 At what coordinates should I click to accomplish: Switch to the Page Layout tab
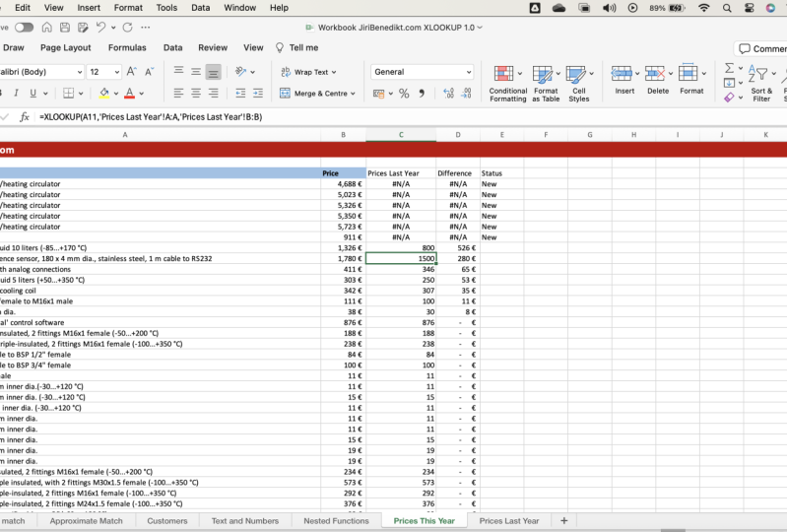[x=66, y=47]
